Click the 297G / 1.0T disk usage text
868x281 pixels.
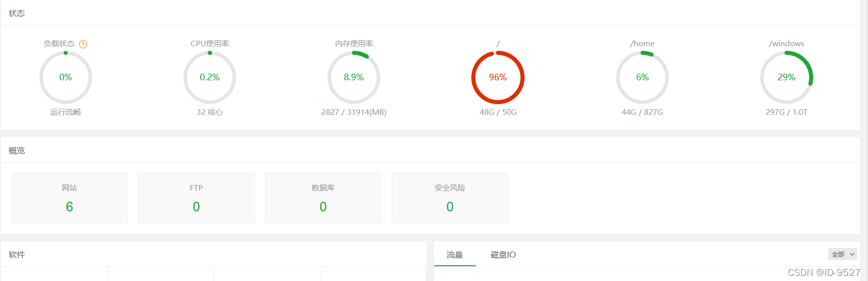click(786, 112)
